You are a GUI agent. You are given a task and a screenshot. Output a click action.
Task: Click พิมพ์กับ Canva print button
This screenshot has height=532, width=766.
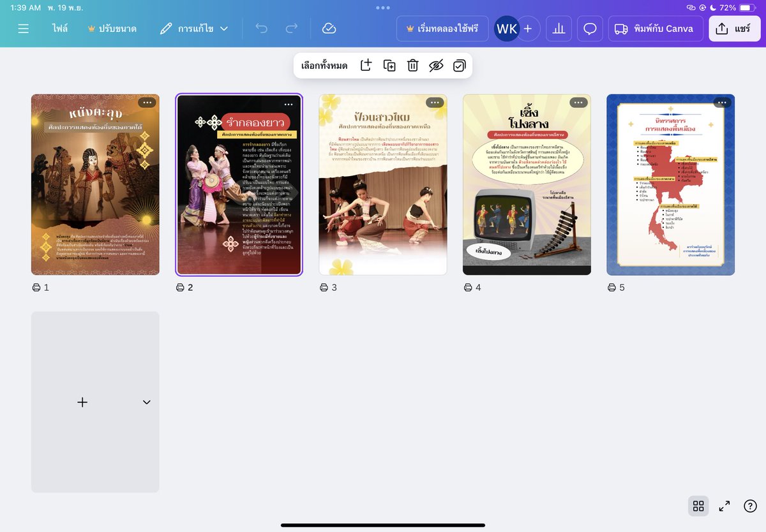pos(656,29)
